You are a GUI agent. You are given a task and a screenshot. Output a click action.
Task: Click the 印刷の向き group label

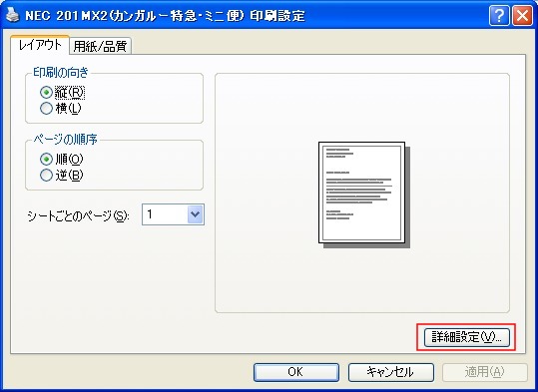point(61,73)
